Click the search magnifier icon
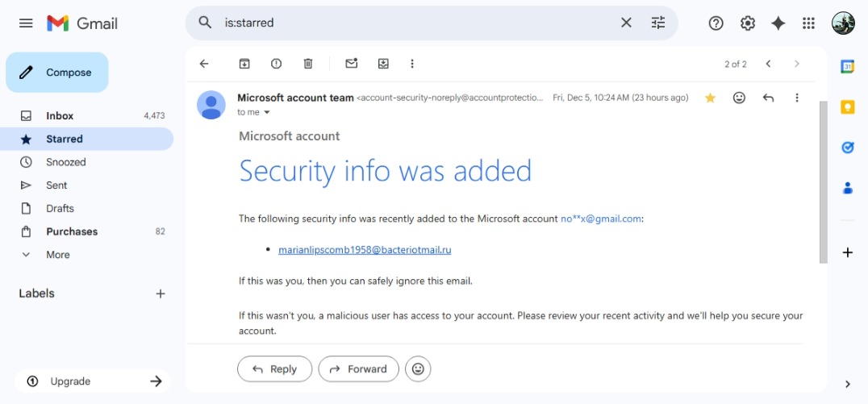 pos(205,23)
